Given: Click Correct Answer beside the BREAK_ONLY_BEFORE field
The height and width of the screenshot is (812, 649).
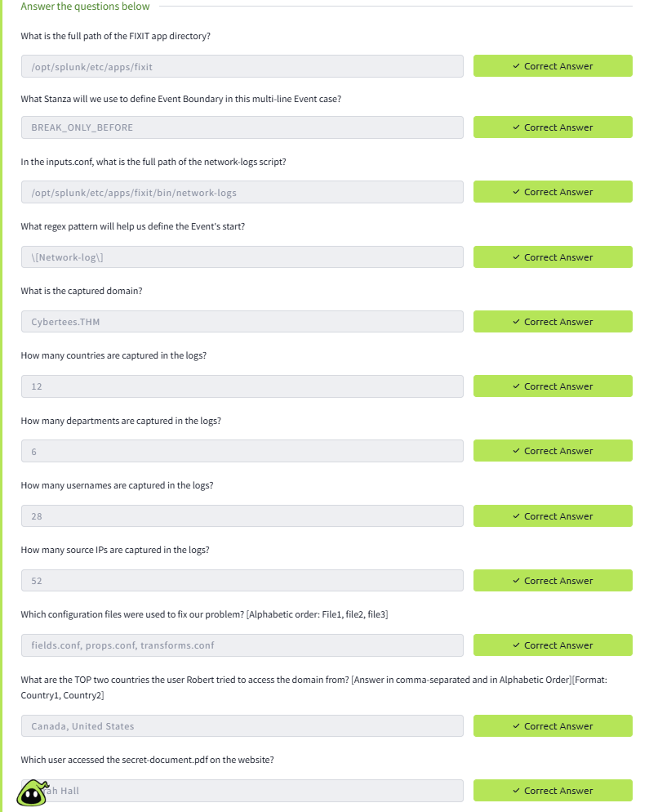Looking at the screenshot, I should 553,127.
